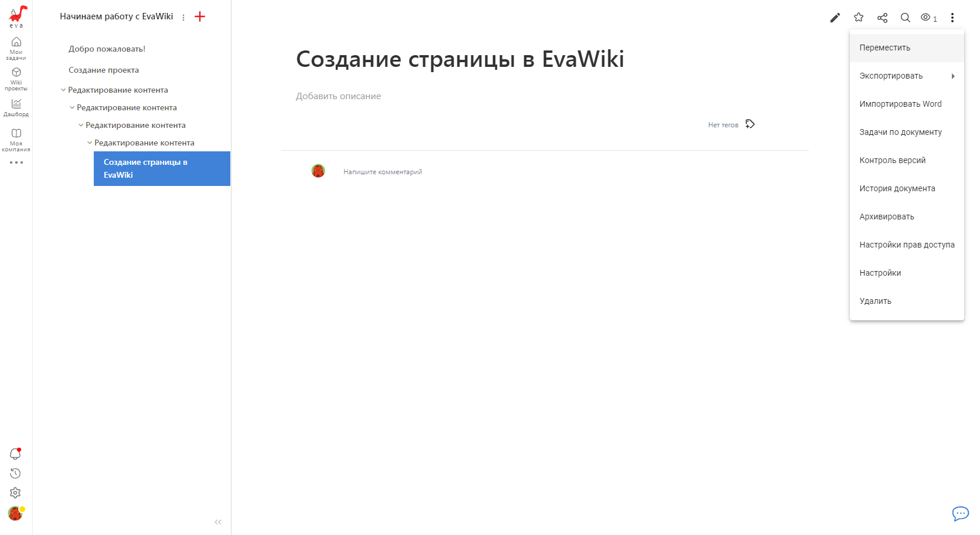Click the Напишите комментарий input field

click(383, 172)
